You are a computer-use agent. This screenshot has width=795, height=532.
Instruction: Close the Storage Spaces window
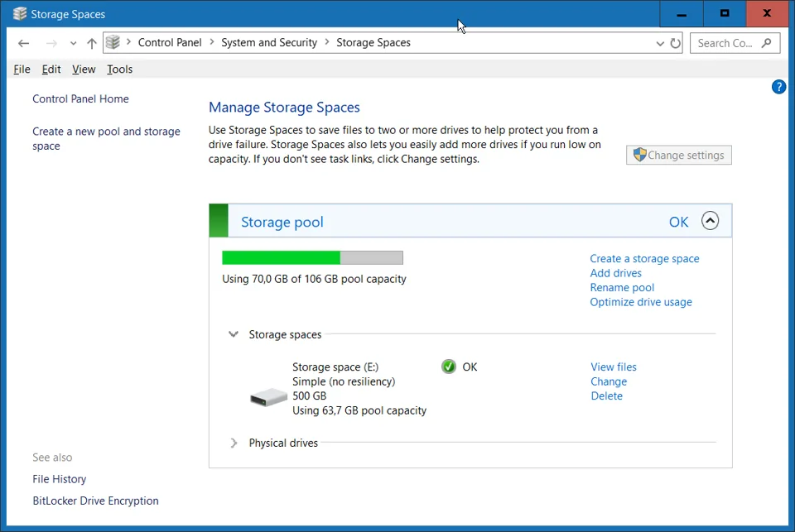(x=767, y=14)
